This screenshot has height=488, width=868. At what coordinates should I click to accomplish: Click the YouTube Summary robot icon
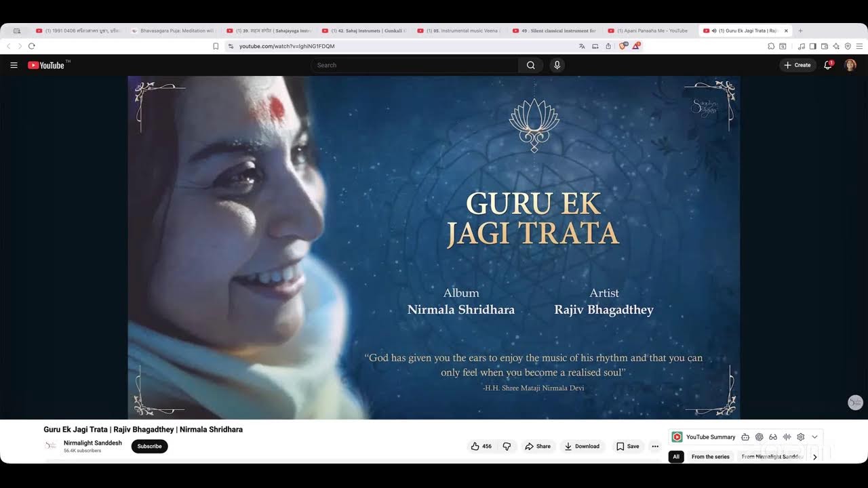click(x=745, y=437)
